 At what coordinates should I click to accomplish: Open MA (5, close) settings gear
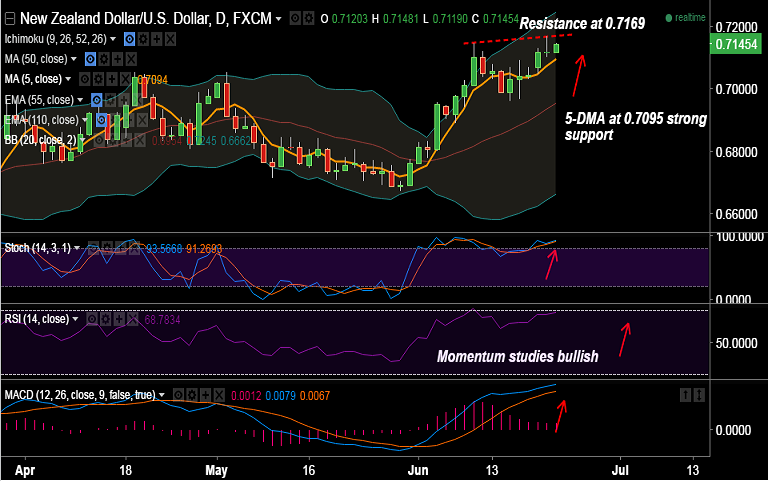pyautogui.click(x=98, y=79)
